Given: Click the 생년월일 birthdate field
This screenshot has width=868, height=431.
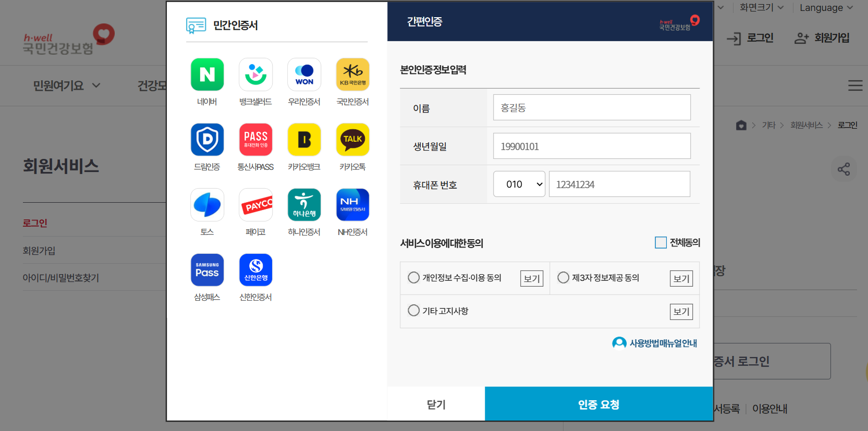Looking at the screenshot, I should tap(592, 146).
